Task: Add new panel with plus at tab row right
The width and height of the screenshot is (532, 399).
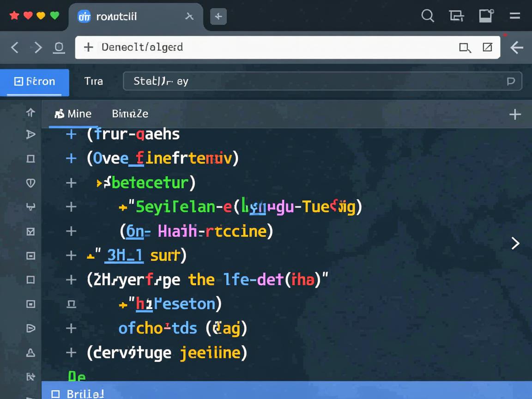Action: tap(514, 115)
